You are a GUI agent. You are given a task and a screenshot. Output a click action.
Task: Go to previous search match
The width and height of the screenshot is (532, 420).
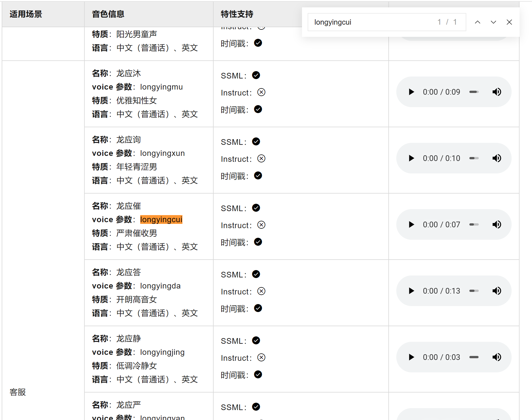[478, 22]
